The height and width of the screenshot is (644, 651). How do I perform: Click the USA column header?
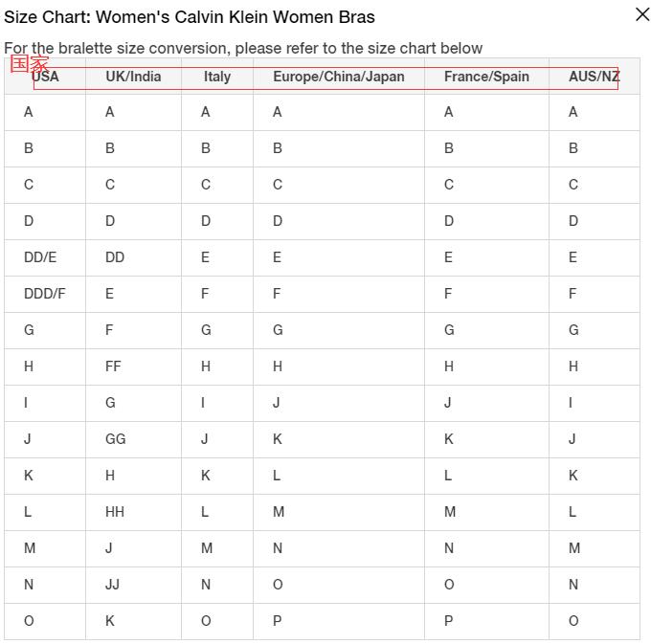[46, 77]
